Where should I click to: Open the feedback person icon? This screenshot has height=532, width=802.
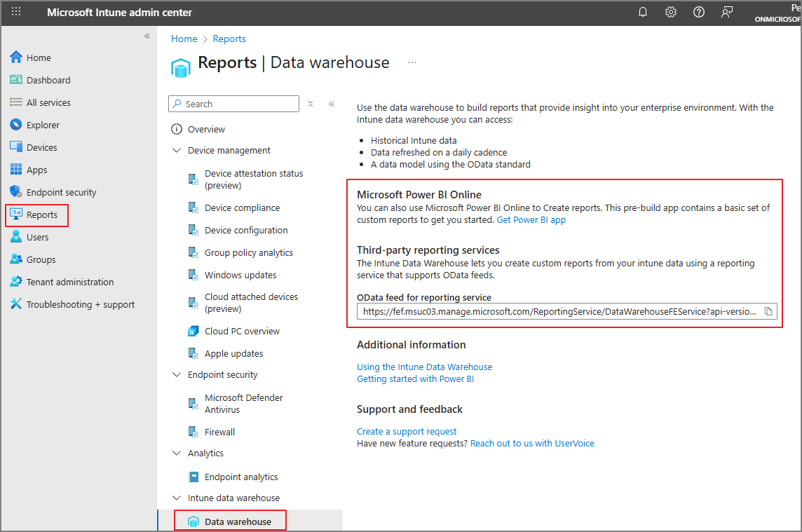point(727,12)
